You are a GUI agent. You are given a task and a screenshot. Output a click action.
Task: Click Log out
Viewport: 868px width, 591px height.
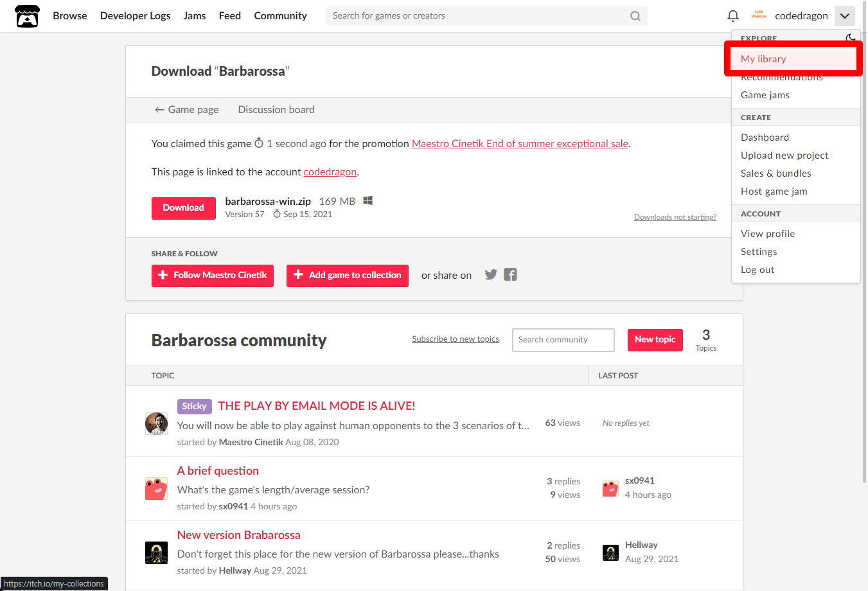pos(757,270)
